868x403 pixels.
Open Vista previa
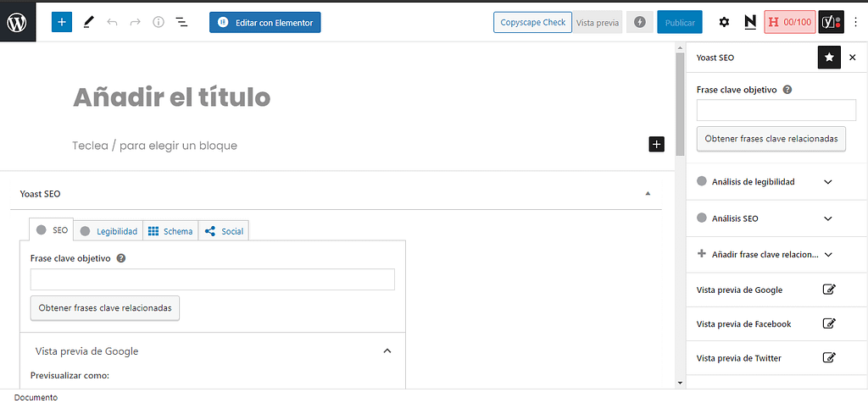[598, 23]
